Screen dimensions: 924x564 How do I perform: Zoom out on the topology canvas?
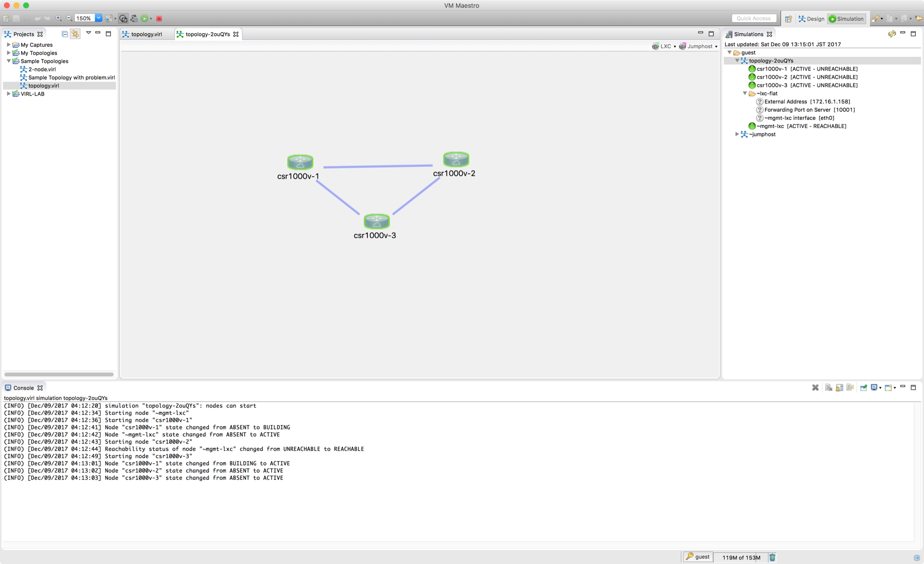coord(69,18)
